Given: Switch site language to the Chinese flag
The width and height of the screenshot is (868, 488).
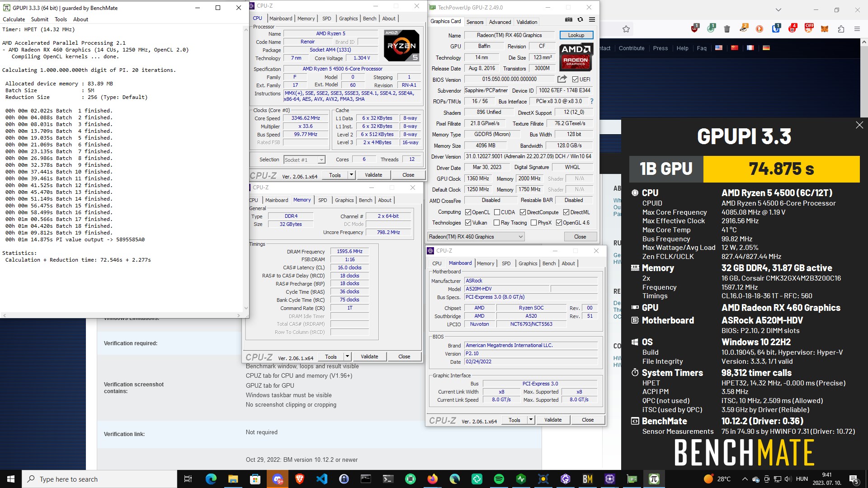Looking at the screenshot, I should [x=735, y=48].
